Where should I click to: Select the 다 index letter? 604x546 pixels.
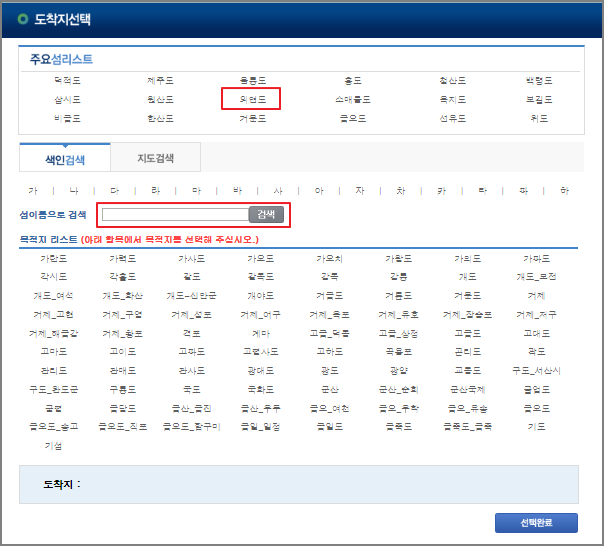(114, 190)
